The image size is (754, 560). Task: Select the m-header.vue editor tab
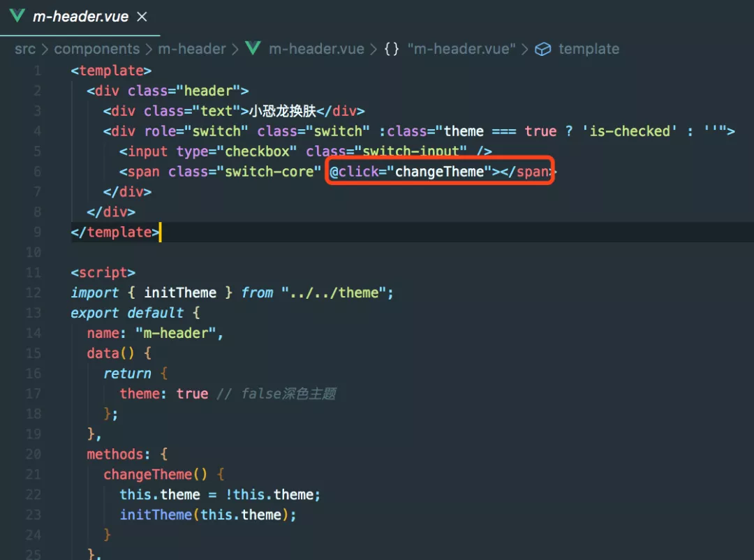(80, 17)
